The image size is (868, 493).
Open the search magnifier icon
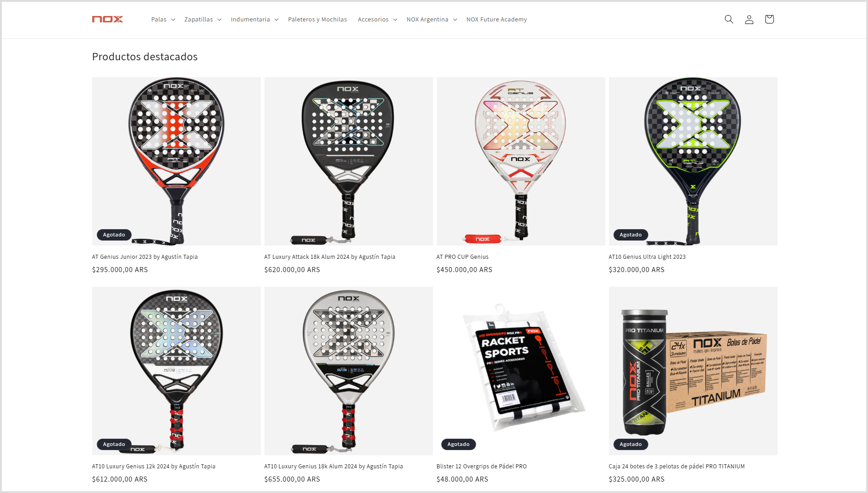pos(729,19)
